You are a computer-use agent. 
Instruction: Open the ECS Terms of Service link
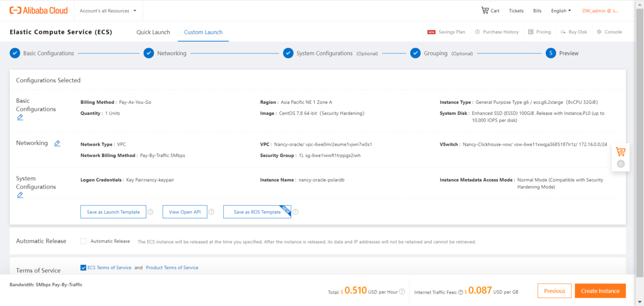[x=109, y=267]
